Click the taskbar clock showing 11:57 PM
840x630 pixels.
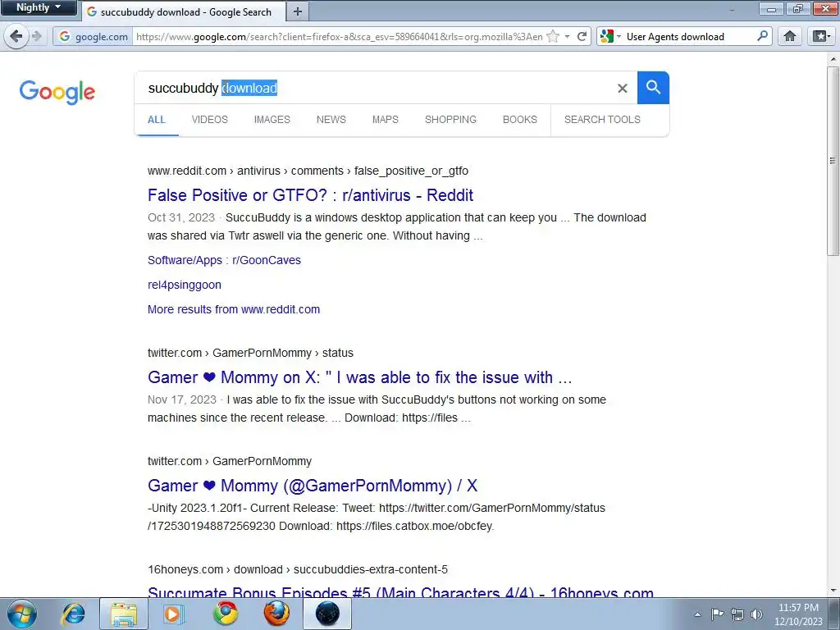[798, 614]
